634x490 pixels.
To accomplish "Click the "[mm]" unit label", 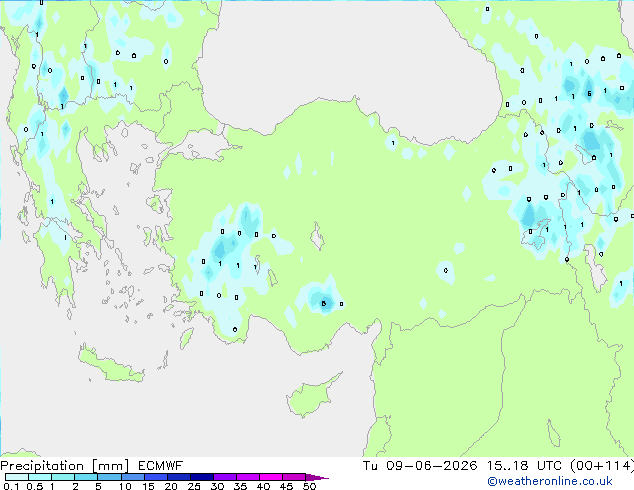I will pyautogui.click(x=110, y=466).
